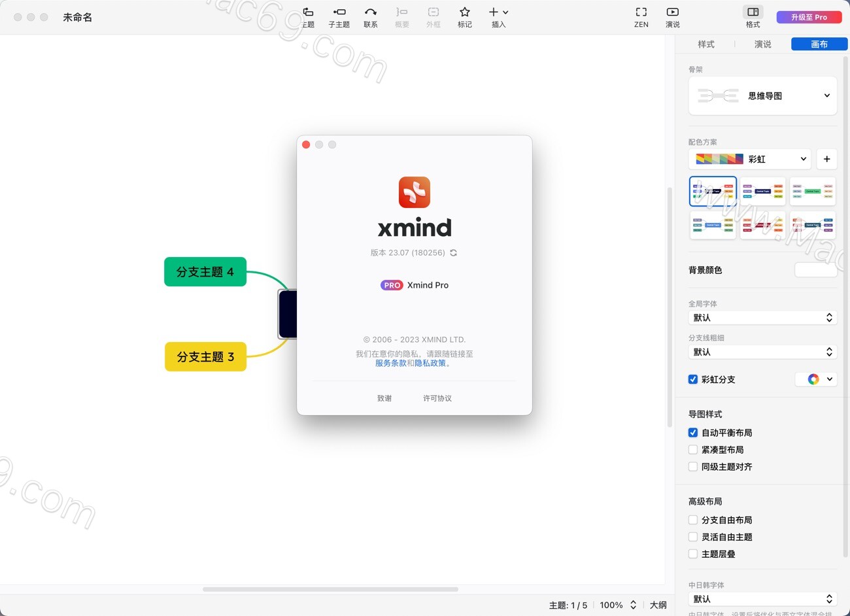The height and width of the screenshot is (616, 850).
Task: Switch to the 演说 tab in sidebar
Action: (x=763, y=44)
